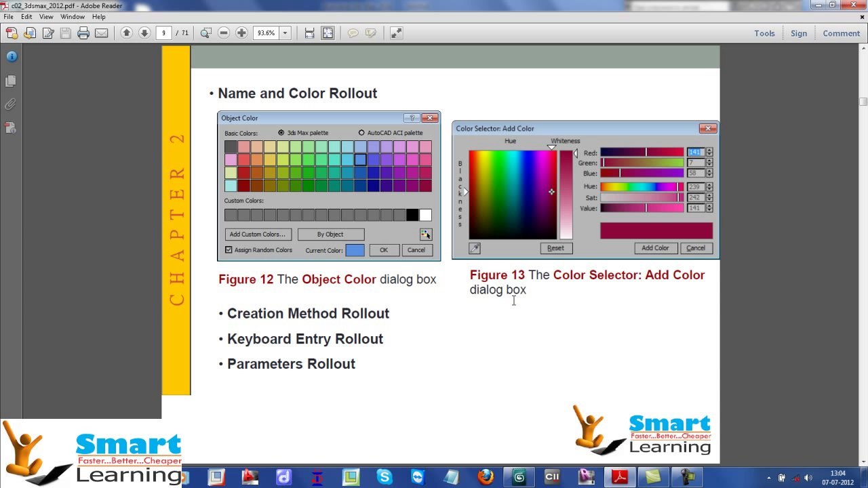The height and width of the screenshot is (488, 868).
Task: Open the File menu
Action: click(x=8, y=16)
